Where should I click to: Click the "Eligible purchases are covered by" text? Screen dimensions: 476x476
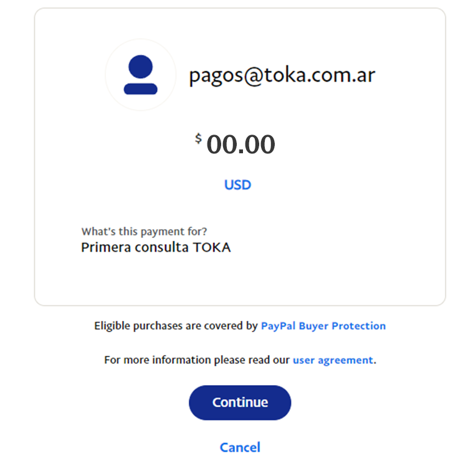coord(176,326)
